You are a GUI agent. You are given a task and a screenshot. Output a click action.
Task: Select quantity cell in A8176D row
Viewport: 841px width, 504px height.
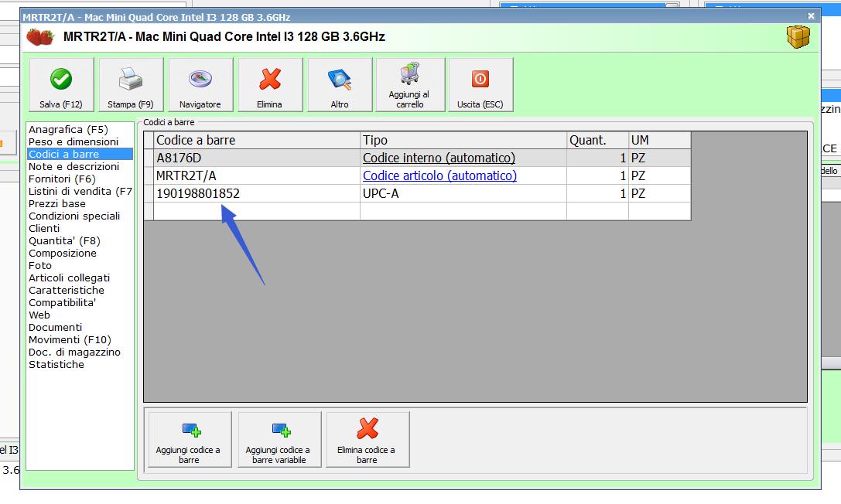(x=597, y=158)
